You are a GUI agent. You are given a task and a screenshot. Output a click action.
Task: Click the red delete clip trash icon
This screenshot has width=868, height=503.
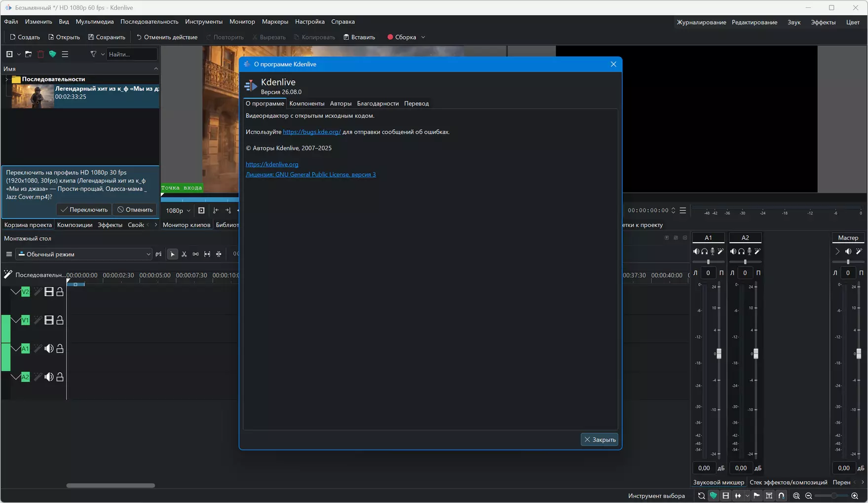coord(41,54)
